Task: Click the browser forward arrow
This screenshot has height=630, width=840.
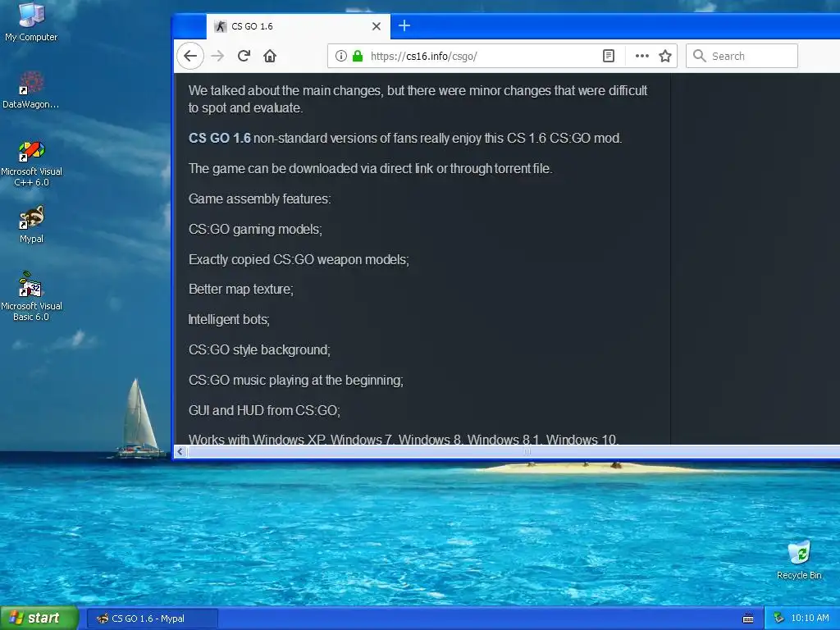Action: click(x=217, y=56)
